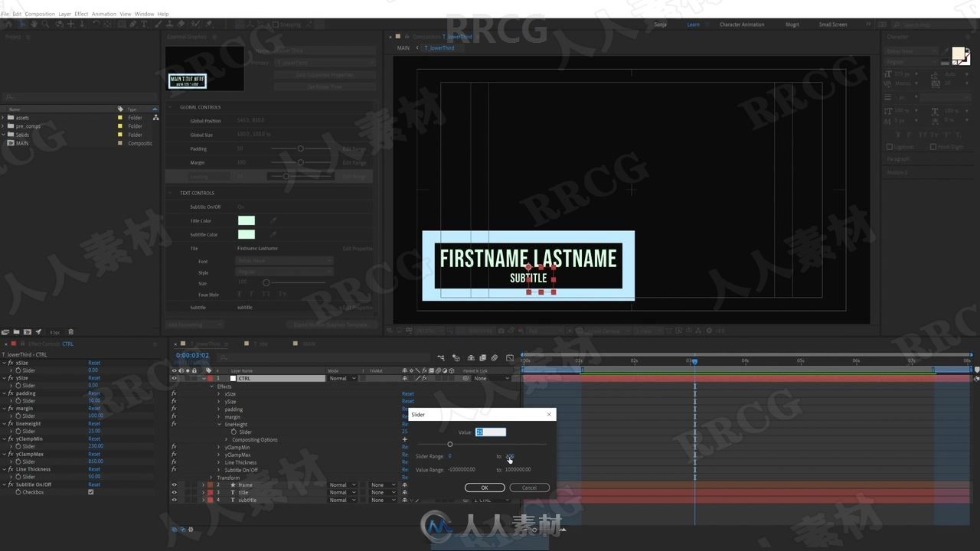The height and width of the screenshot is (551, 980).
Task: Select the Zoom tool
Action: [45, 24]
